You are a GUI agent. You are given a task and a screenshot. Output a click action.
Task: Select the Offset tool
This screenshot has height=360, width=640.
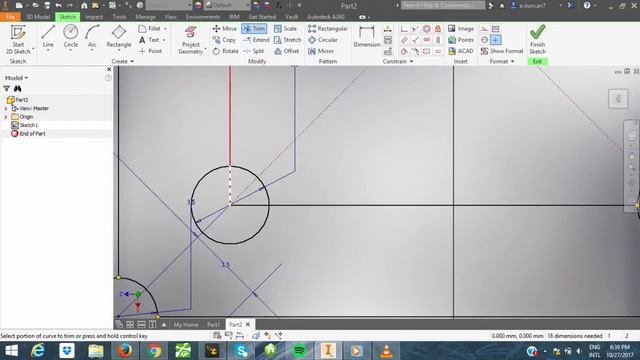tap(287, 51)
